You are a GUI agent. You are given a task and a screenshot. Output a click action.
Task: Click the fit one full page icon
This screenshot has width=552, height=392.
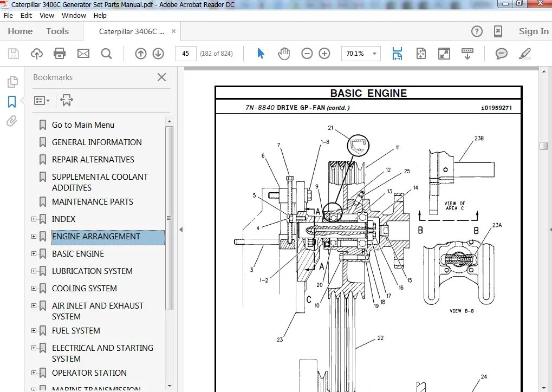tap(421, 54)
